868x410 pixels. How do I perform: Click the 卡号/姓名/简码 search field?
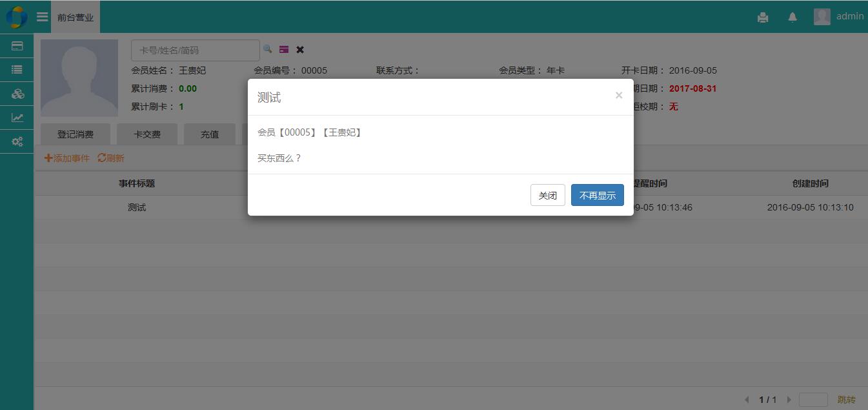click(x=195, y=50)
